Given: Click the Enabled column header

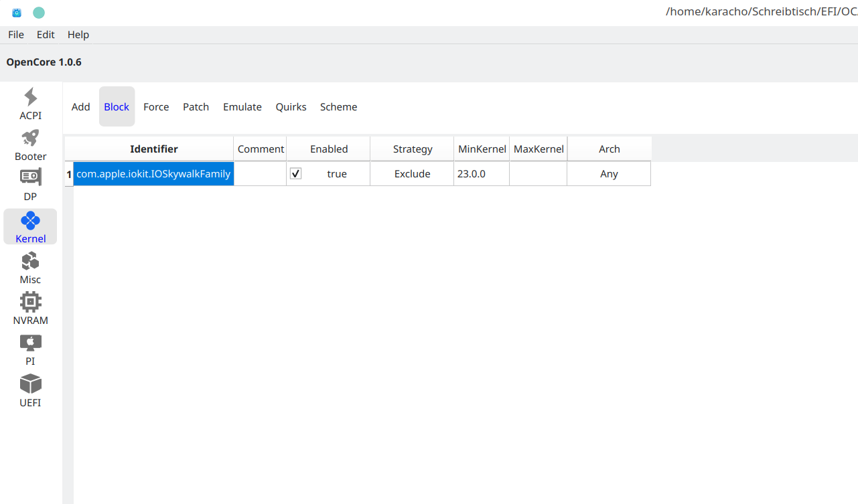Looking at the screenshot, I should (x=329, y=149).
